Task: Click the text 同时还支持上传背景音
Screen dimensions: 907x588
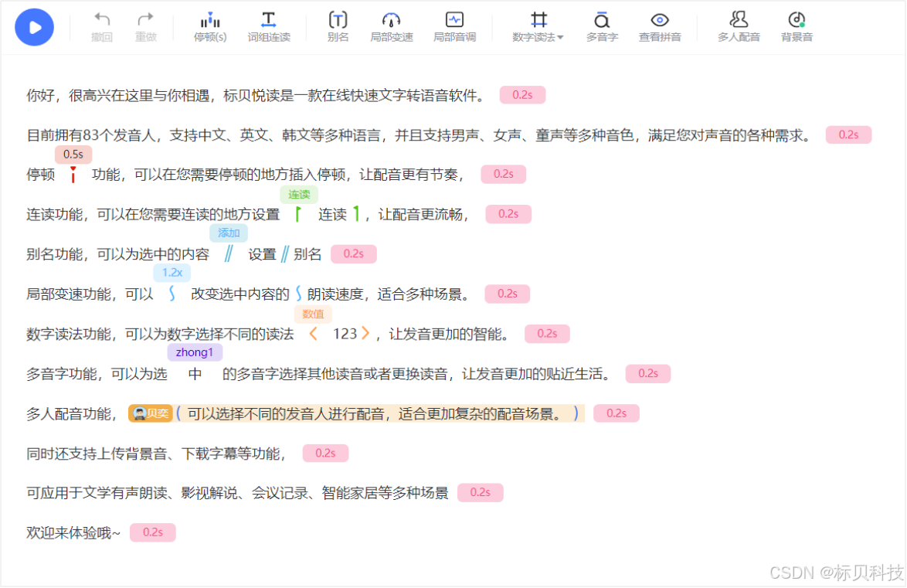Action: 97,454
